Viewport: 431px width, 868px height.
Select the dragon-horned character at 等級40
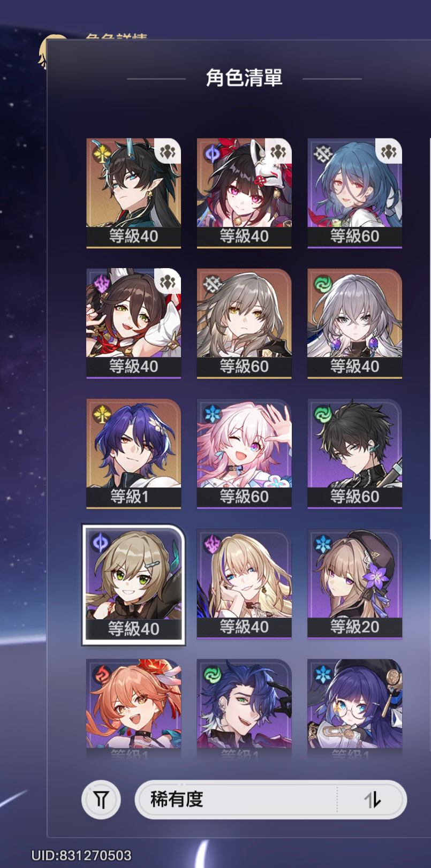tap(133, 193)
